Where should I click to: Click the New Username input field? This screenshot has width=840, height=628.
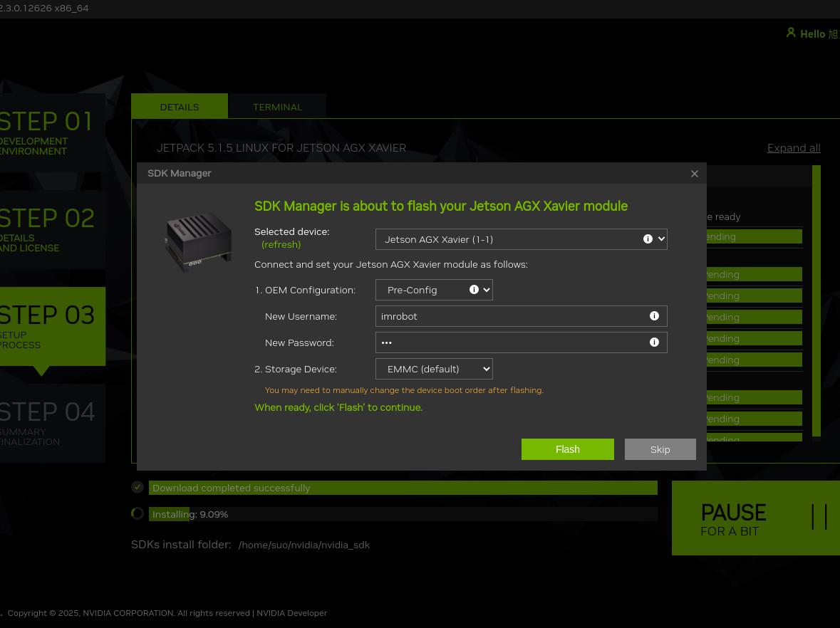[521, 316]
